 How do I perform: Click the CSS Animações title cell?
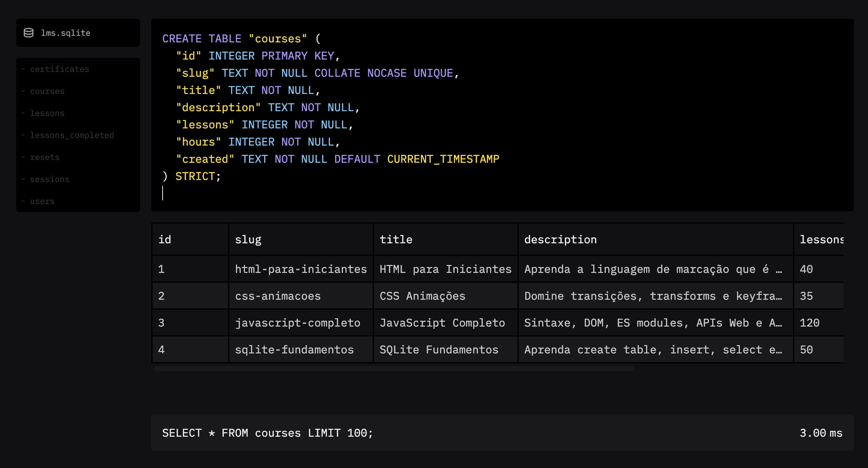(446, 296)
